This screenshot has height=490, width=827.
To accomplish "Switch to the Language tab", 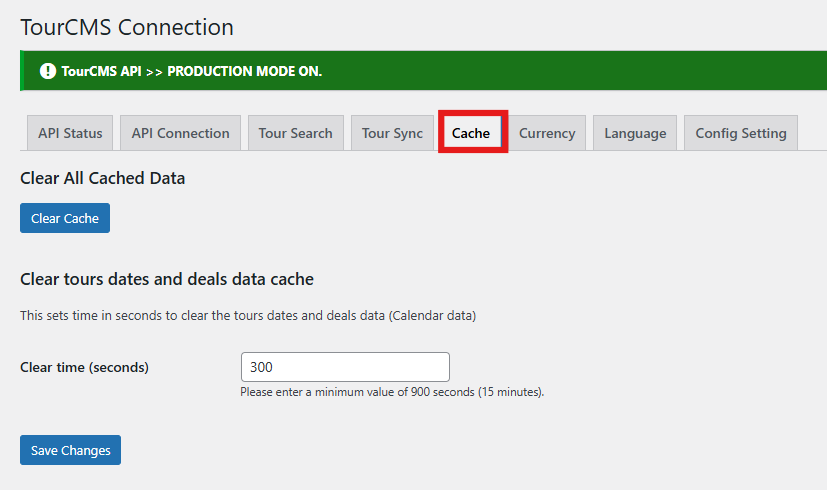I will [x=635, y=133].
